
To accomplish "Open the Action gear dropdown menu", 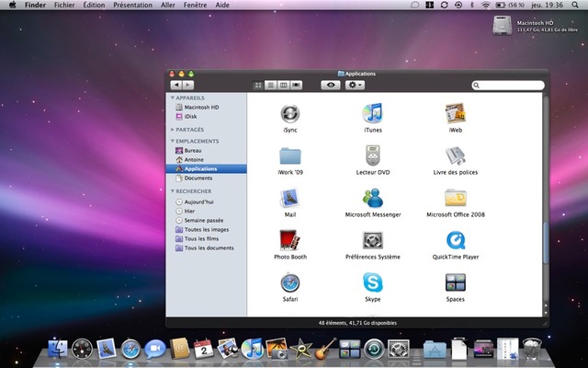I will (355, 86).
